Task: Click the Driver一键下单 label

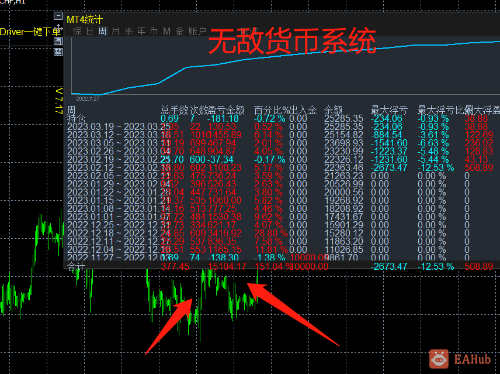Action: [x=31, y=32]
